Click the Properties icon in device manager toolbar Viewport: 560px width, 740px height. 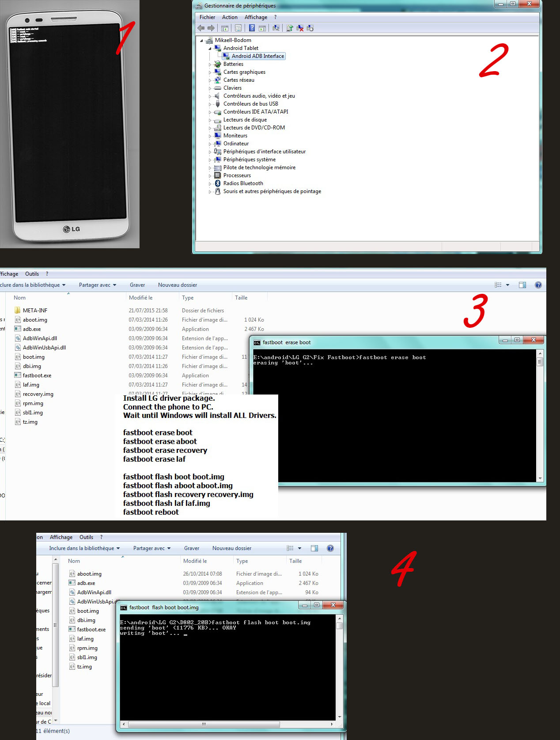(238, 28)
